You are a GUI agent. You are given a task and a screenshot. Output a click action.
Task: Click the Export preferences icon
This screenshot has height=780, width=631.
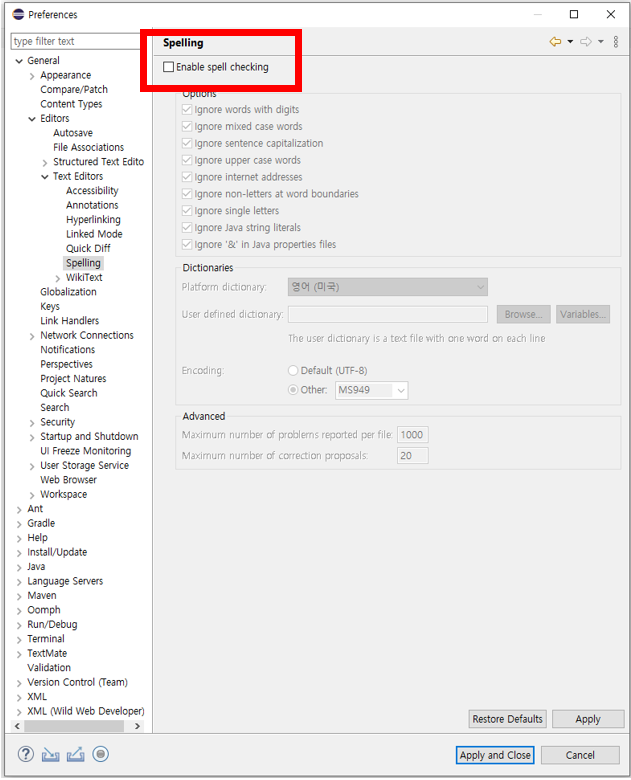[75, 755]
